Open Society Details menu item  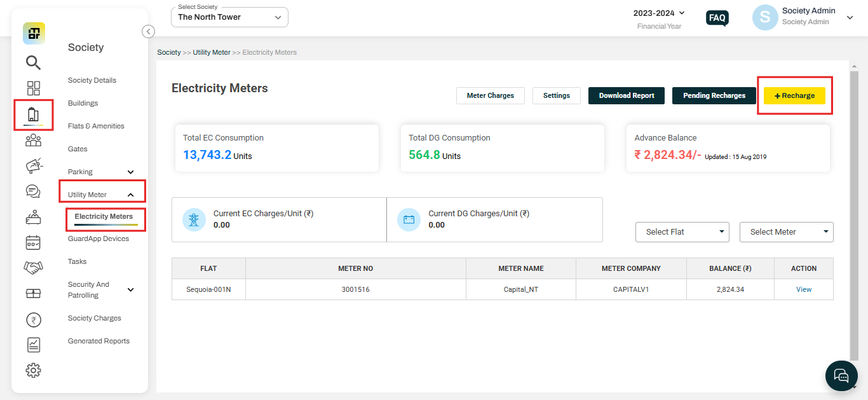92,80
